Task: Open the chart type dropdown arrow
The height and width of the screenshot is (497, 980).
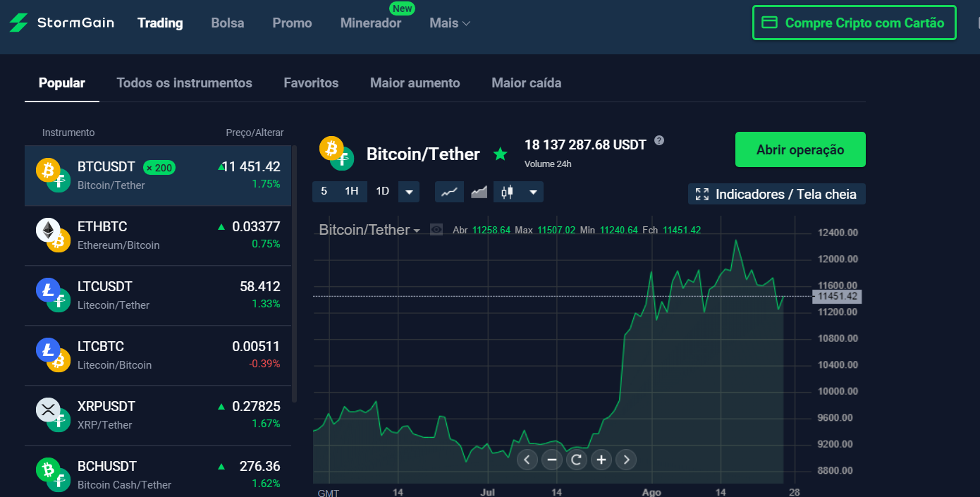Action: (x=533, y=192)
